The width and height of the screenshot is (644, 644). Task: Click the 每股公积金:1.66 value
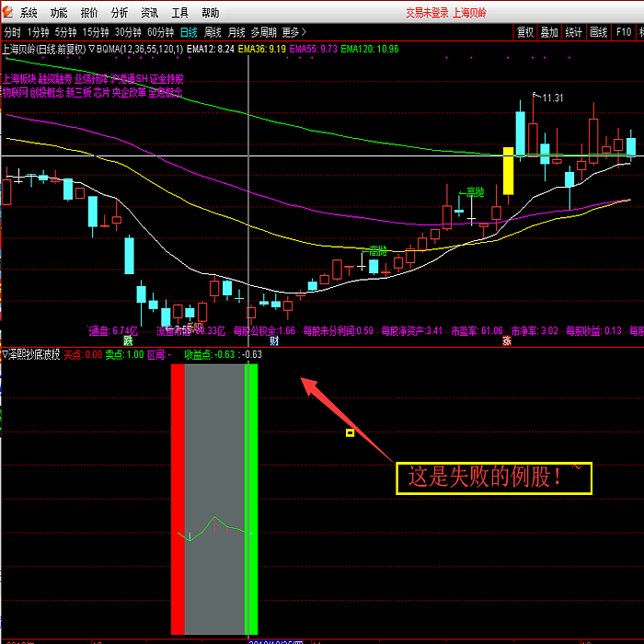264,331
